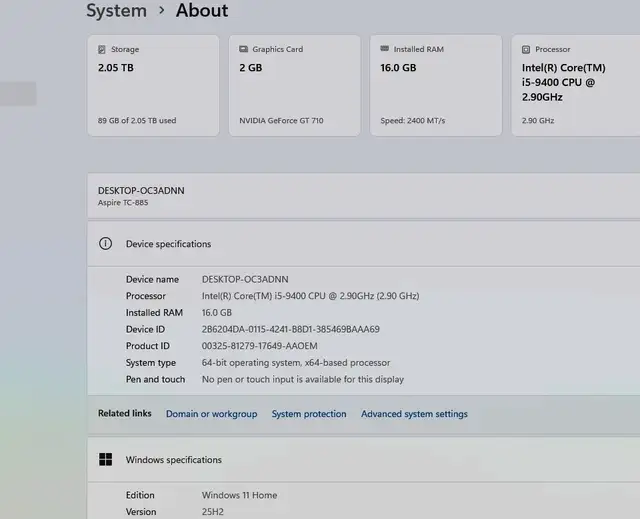This screenshot has height=519, width=640.
Task: Click the 89 GB of 2.05 TB used text
Action: pos(137,120)
